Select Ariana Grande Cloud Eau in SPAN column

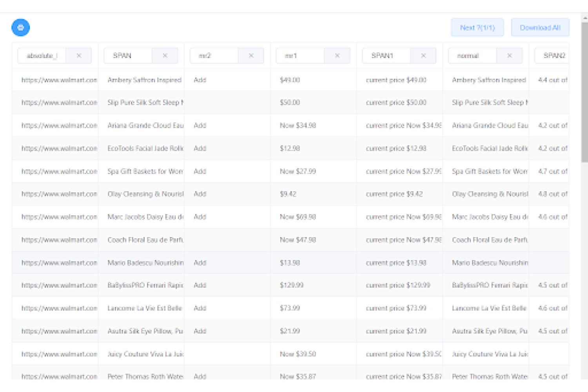[145, 125]
